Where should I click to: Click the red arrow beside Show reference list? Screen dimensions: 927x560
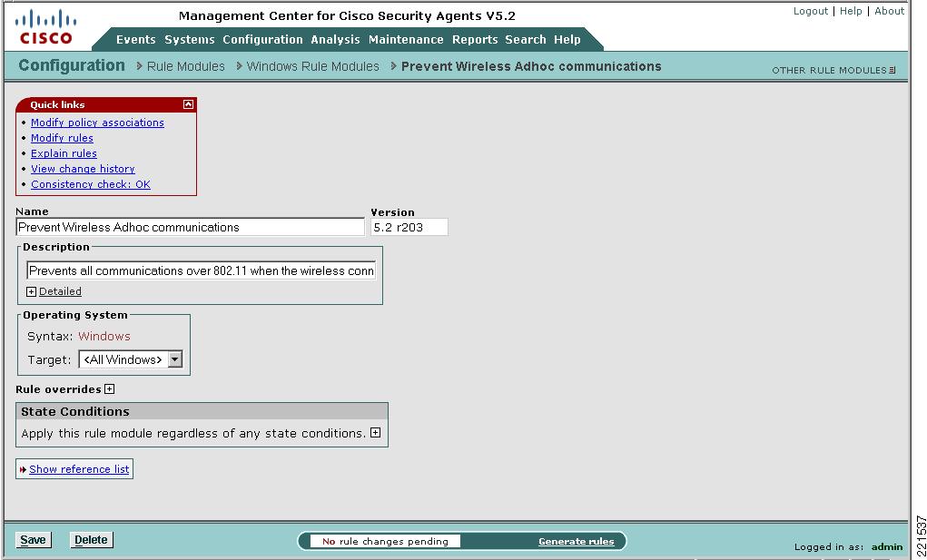pos(23,469)
